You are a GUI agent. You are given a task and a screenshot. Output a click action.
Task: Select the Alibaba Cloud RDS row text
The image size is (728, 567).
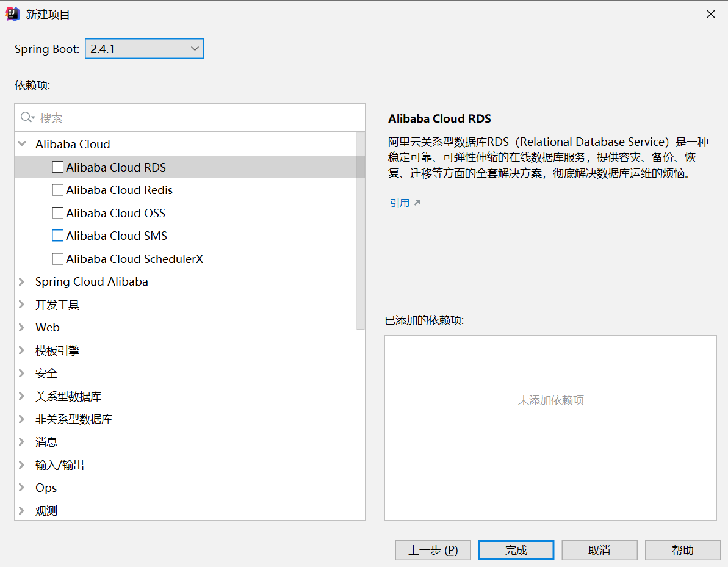tap(115, 167)
